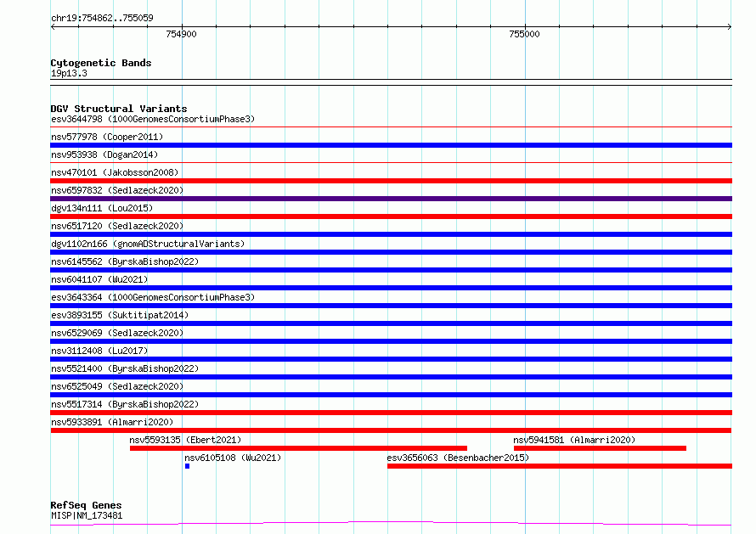Click the nsv6517120 Sedlazeck2020 label
Viewport: 756px width, 534px height.
[x=117, y=226]
